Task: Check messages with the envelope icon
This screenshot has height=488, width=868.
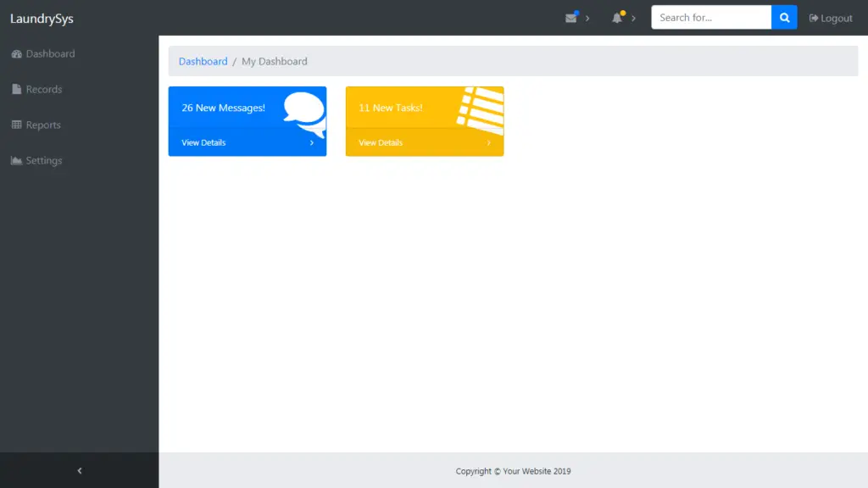Action: pyautogui.click(x=570, y=17)
